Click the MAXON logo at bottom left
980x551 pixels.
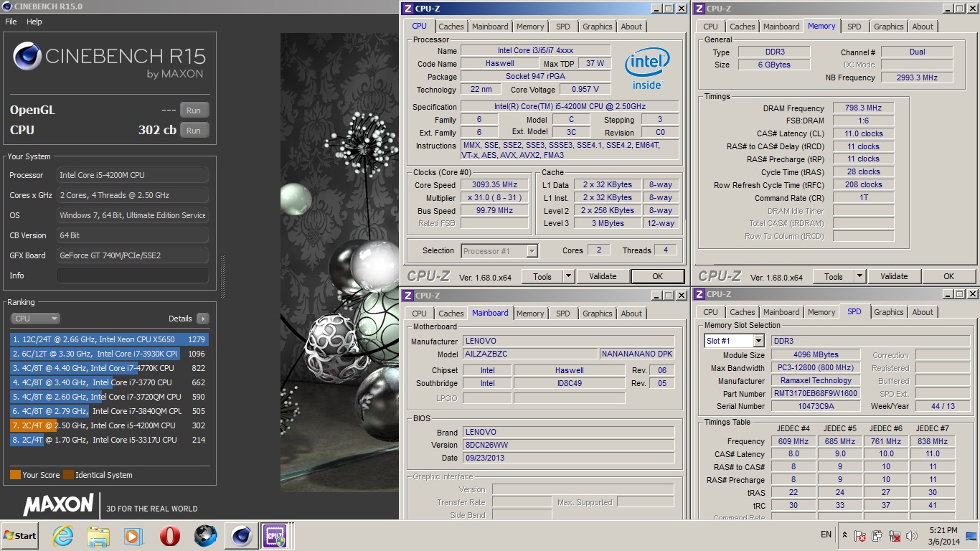click(58, 504)
